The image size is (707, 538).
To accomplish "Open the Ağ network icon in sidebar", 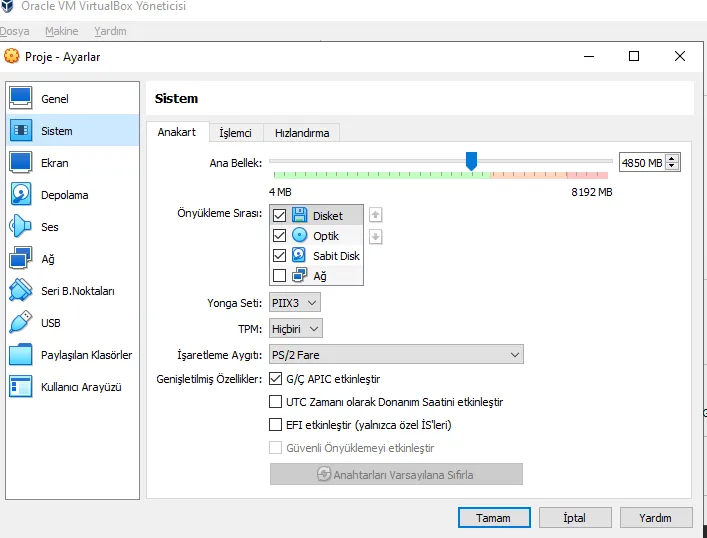I will (20, 258).
